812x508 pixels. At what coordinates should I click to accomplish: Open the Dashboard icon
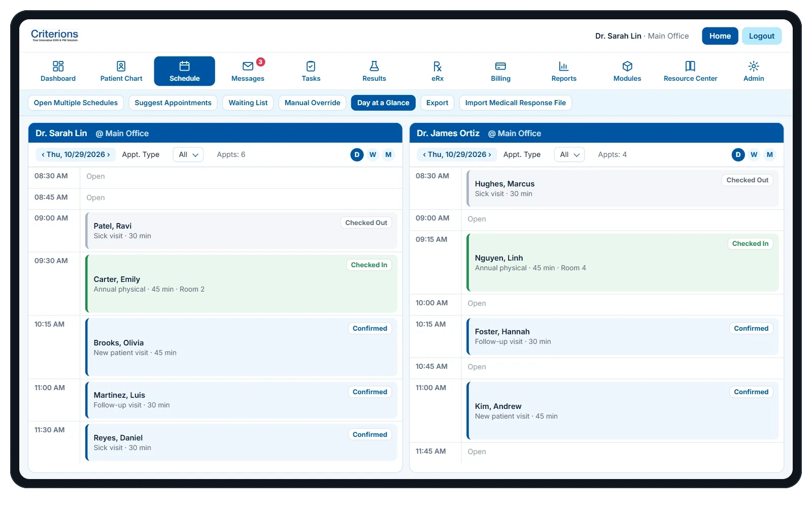(x=58, y=67)
